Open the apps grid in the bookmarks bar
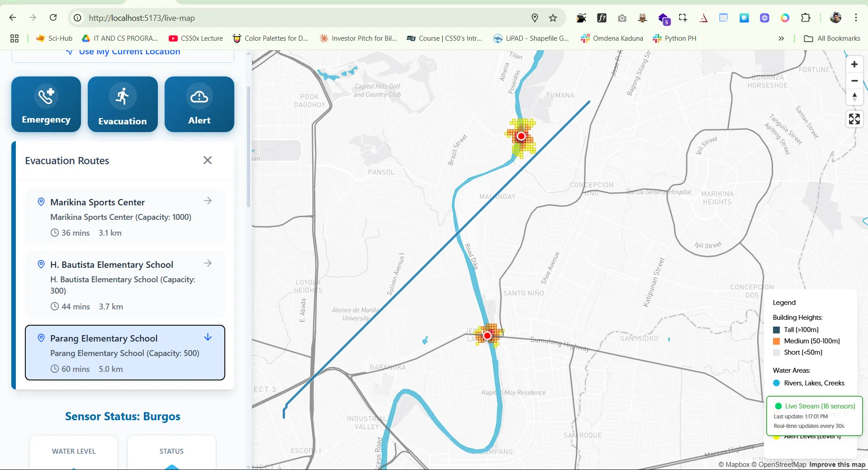The image size is (868, 470). [x=14, y=38]
